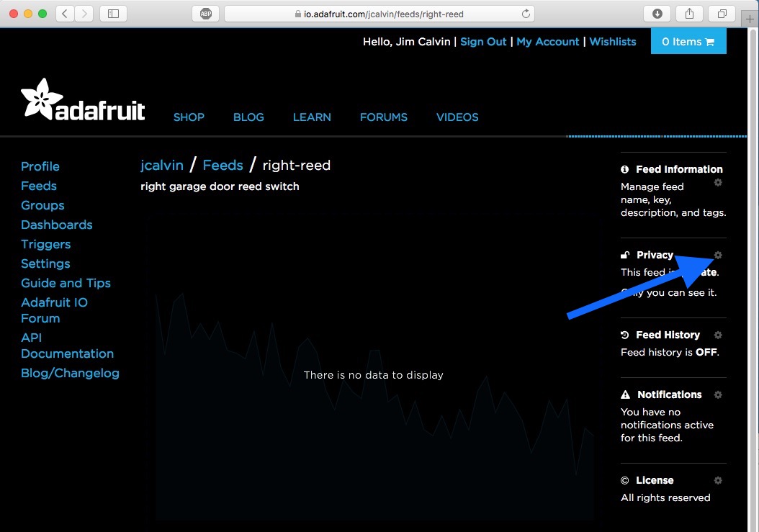
Task: Open the Triggers page
Action: (x=46, y=245)
